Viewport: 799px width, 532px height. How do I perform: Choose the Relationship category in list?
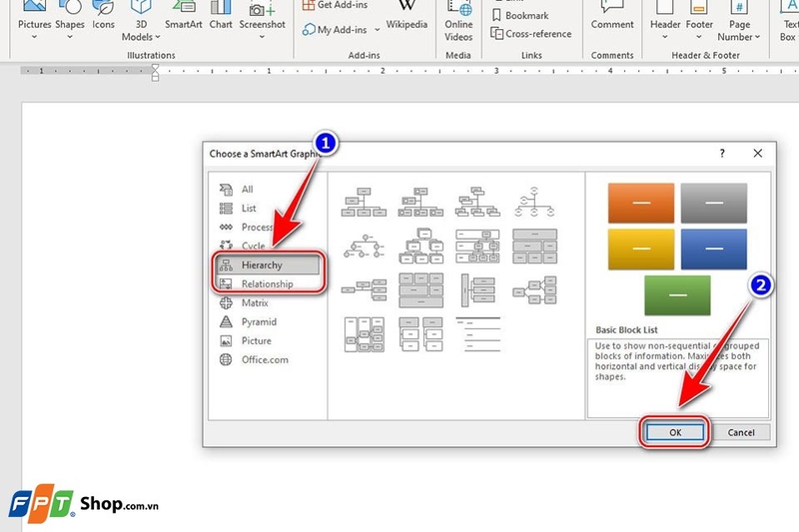pyautogui.click(x=267, y=284)
